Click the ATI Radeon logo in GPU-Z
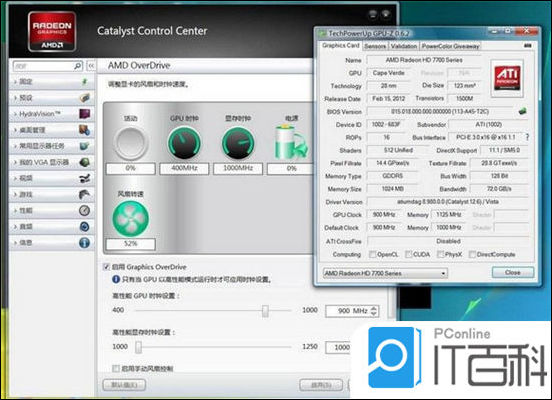The height and width of the screenshot is (400, 552). coord(507,78)
